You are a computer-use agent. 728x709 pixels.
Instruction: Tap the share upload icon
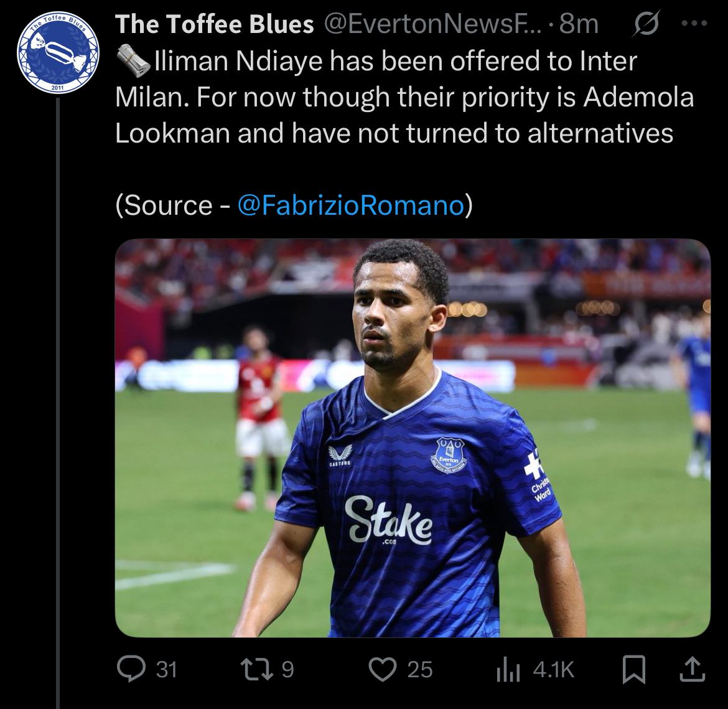coord(691,670)
